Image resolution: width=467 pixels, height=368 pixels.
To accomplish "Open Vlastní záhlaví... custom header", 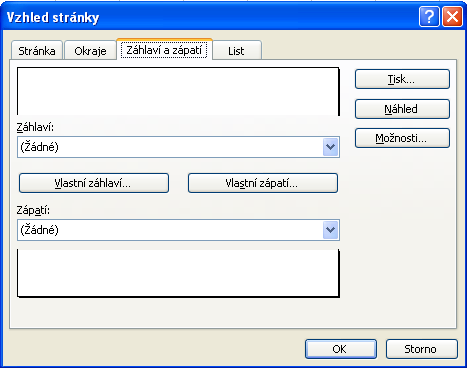I will (x=94, y=183).
